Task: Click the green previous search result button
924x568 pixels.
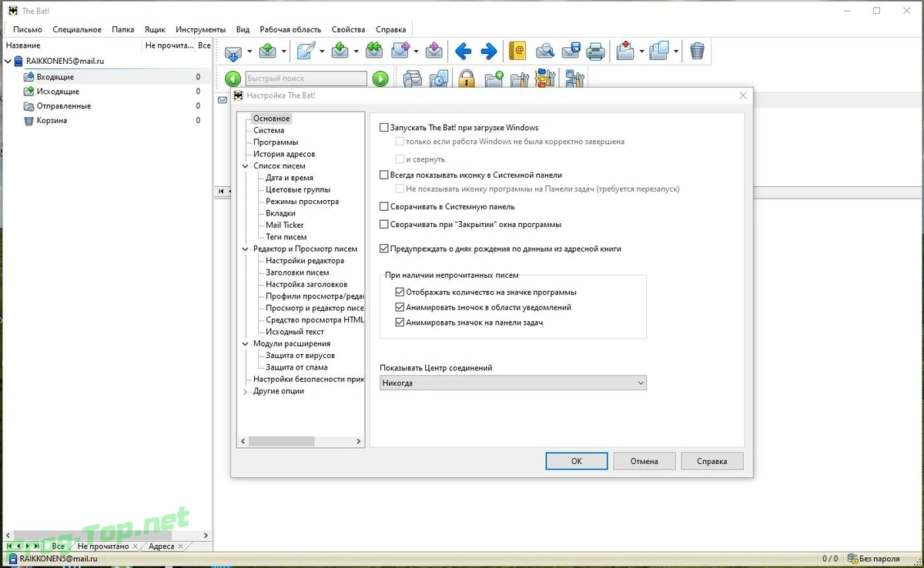Action: coord(233,79)
